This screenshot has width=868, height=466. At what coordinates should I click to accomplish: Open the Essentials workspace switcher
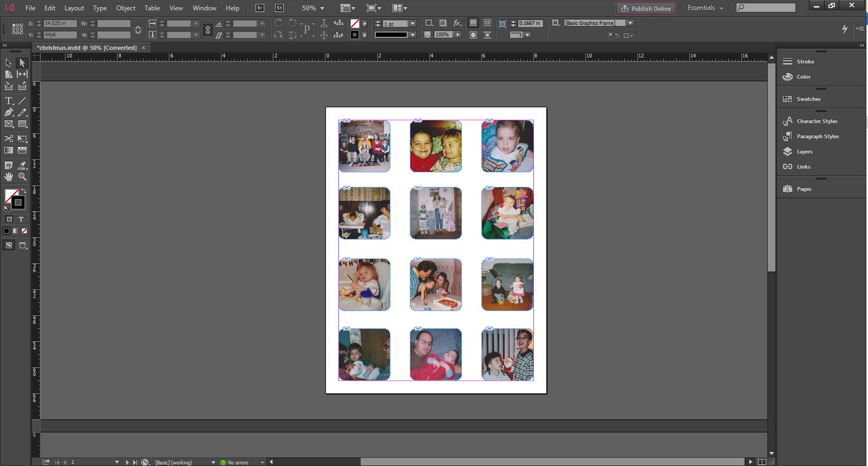(x=705, y=8)
